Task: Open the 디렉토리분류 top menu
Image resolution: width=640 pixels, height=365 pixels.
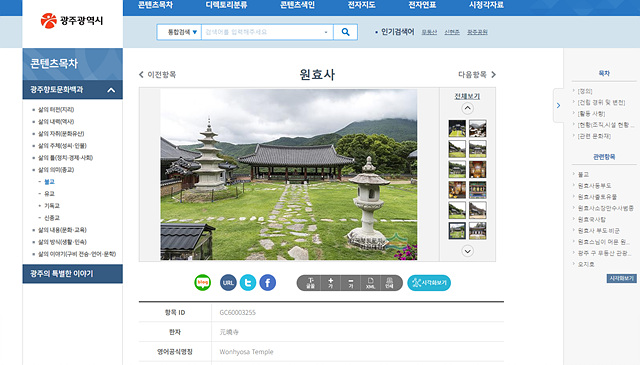Action: (x=226, y=5)
